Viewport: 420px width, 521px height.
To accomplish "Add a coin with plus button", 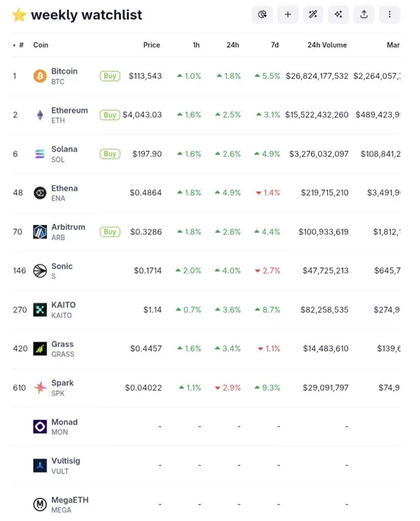I will coord(287,15).
